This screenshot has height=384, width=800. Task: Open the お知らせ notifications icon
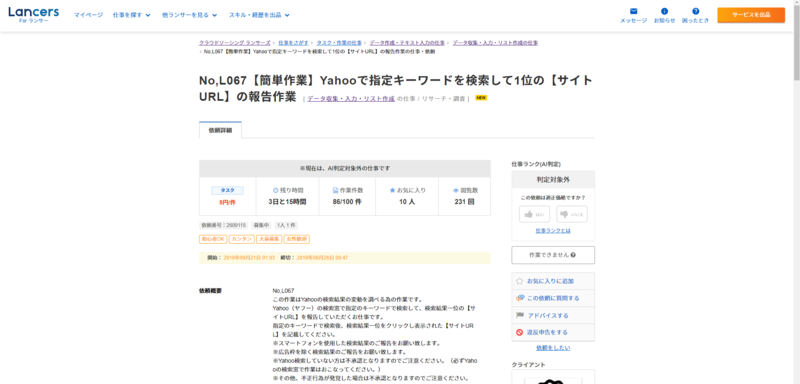click(664, 11)
